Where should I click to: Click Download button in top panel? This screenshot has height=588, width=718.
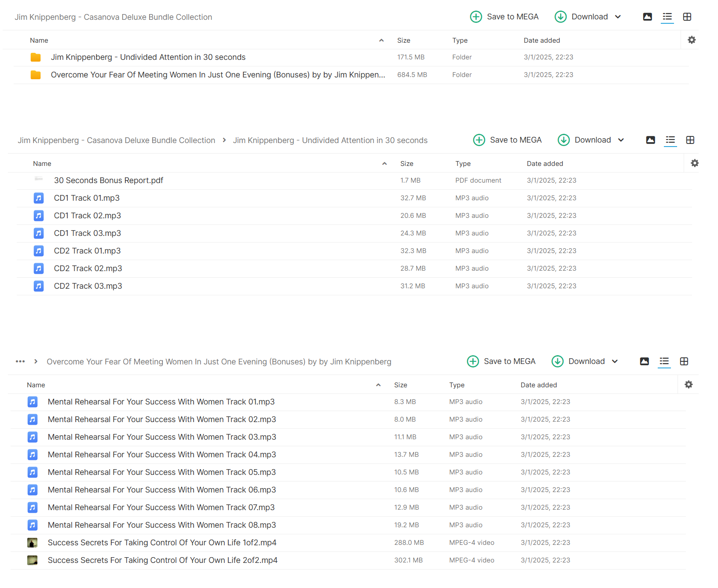[582, 17]
